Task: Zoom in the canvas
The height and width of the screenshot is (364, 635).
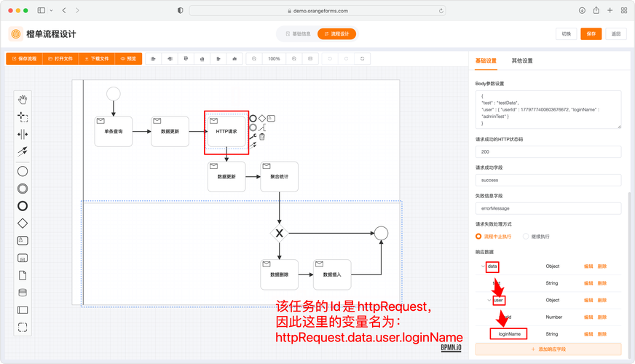Action: (x=294, y=59)
